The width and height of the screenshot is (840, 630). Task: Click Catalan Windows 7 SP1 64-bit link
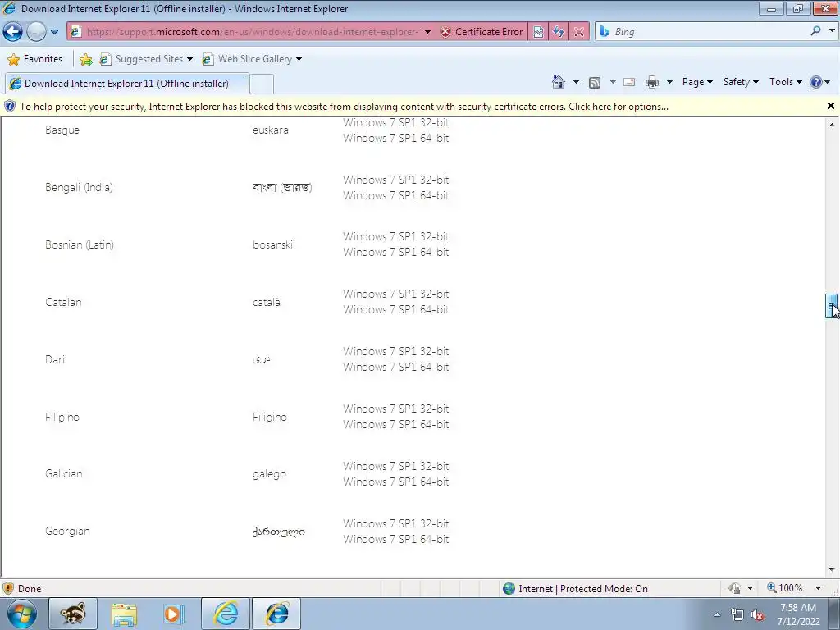tap(396, 309)
